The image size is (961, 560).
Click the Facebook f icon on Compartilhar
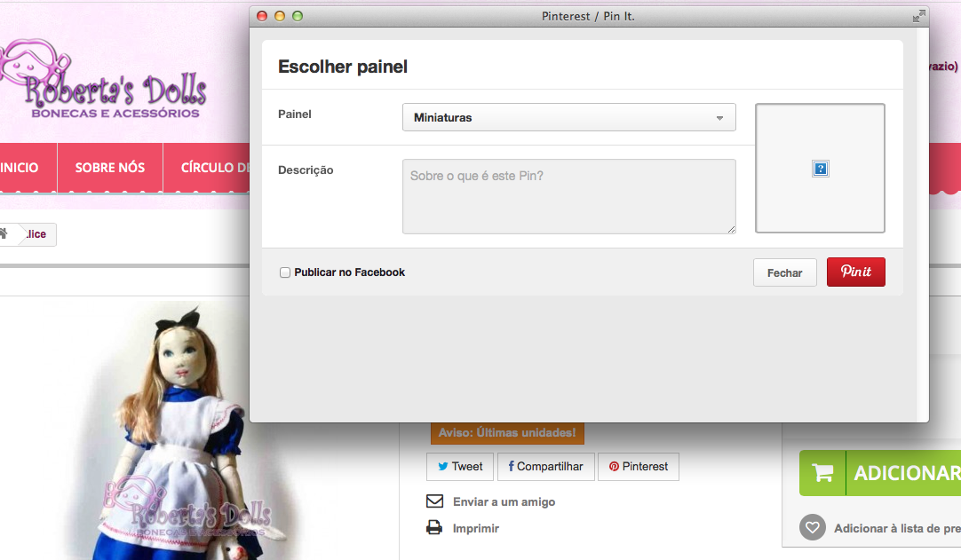(512, 466)
